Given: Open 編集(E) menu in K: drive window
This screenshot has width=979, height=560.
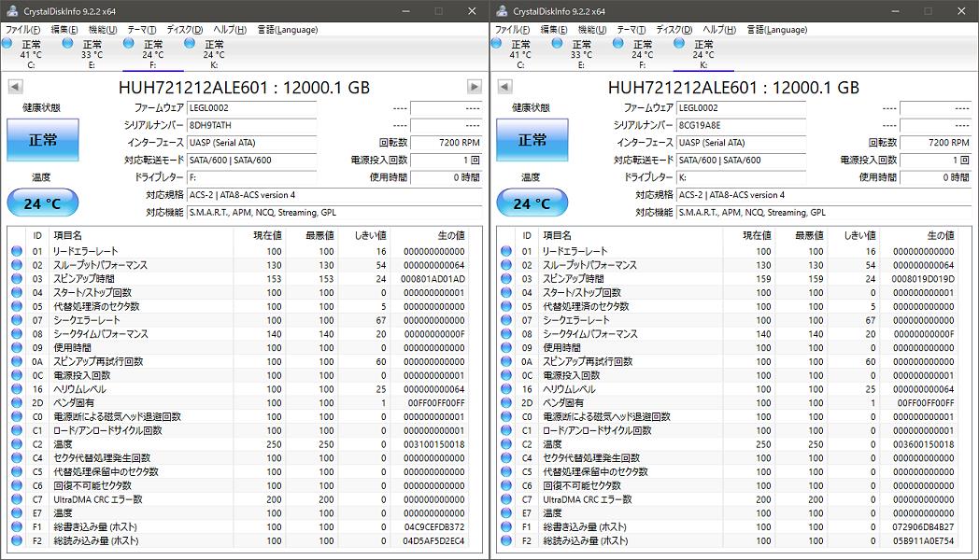Looking at the screenshot, I should pos(555,29).
